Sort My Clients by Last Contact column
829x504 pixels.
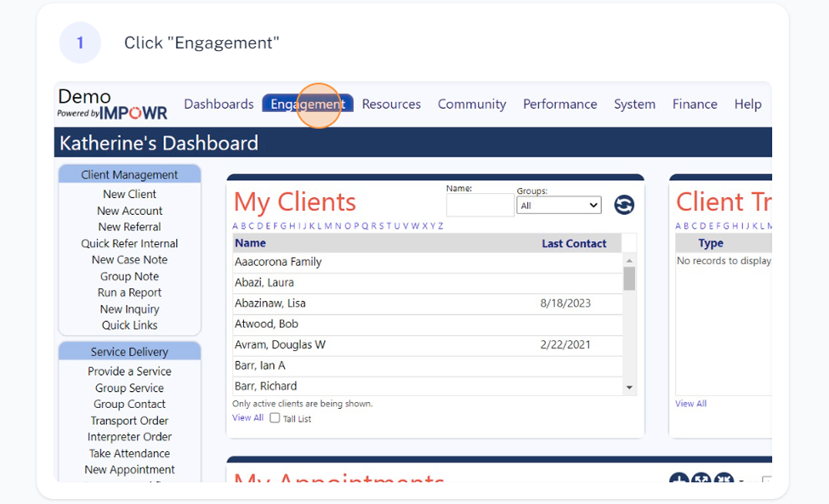(574, 244)
